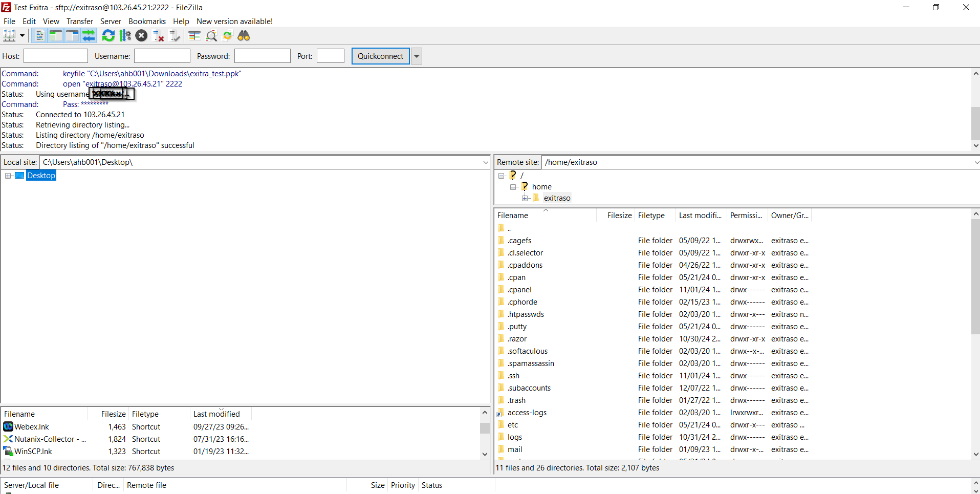Toggle local directory tree display

pos(56,36)
